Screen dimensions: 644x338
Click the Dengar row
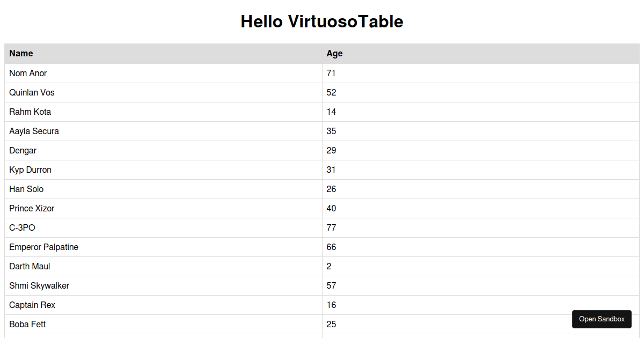pos(23,150)
